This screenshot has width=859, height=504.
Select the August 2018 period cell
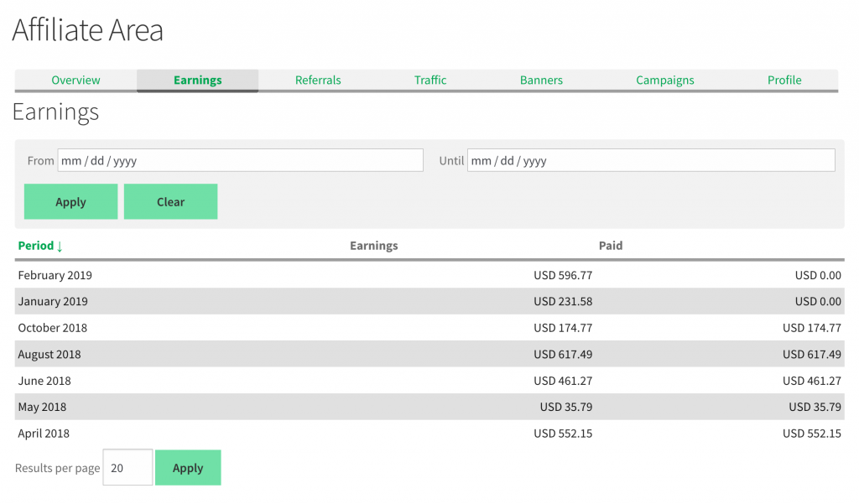coord(49,354)
